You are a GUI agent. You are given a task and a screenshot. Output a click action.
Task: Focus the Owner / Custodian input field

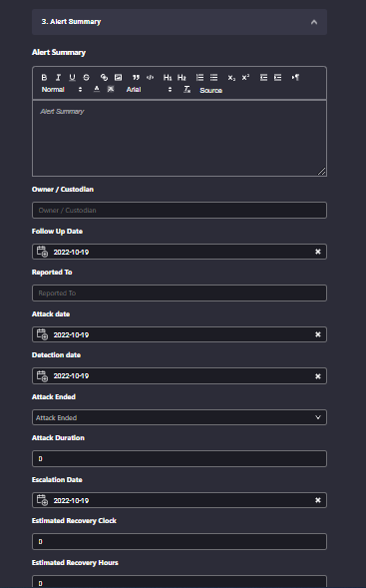(x=180, y=210)
